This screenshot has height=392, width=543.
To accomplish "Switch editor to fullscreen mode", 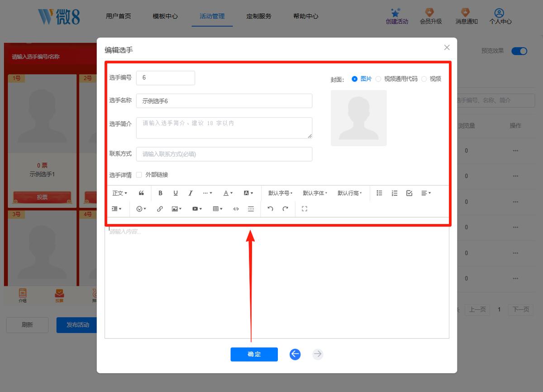I will [x=305, y=209].
